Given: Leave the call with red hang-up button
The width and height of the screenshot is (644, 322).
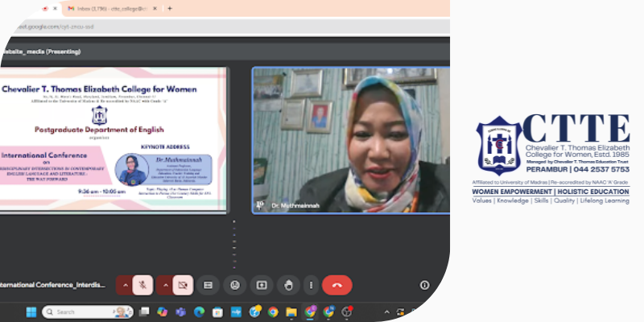Looking at the screenshot, I should [337, 285].
